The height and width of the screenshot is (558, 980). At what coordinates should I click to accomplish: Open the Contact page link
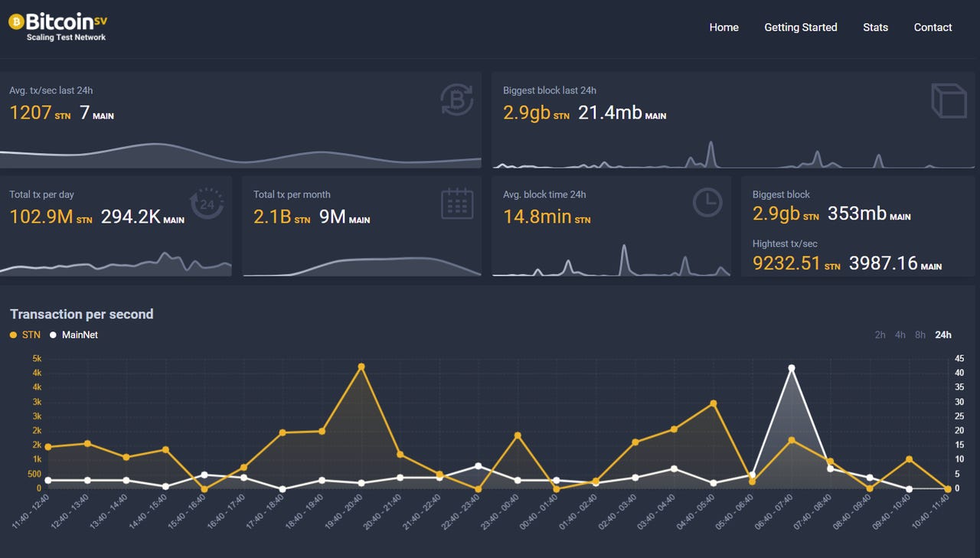coord(933,28)
